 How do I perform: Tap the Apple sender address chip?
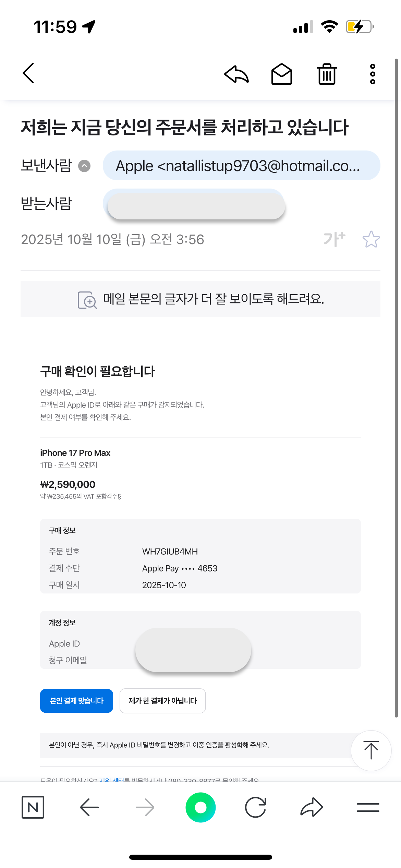pyautogui.click(x=241, y=166)
